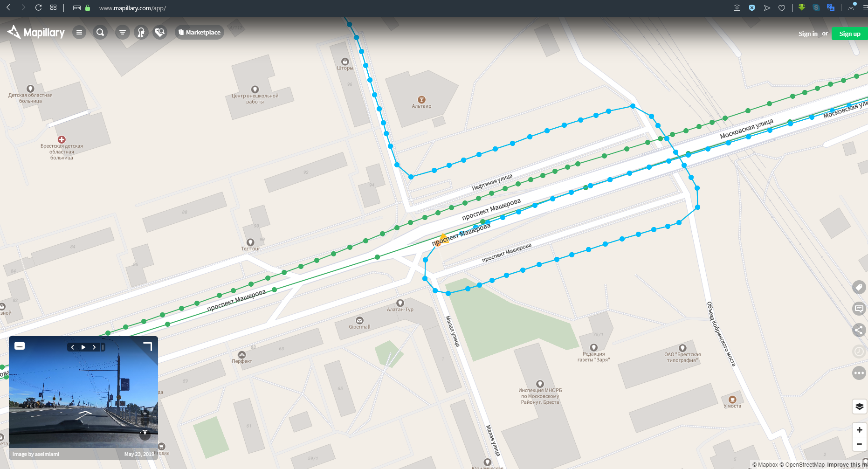
Task: Open the comments speech-bubble icon
Action: tap(859, 309)
